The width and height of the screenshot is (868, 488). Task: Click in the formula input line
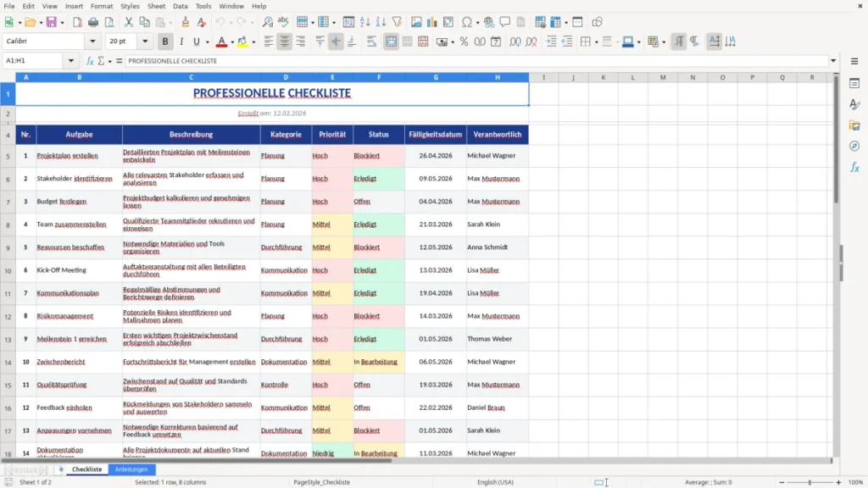(x=476, y=61)
